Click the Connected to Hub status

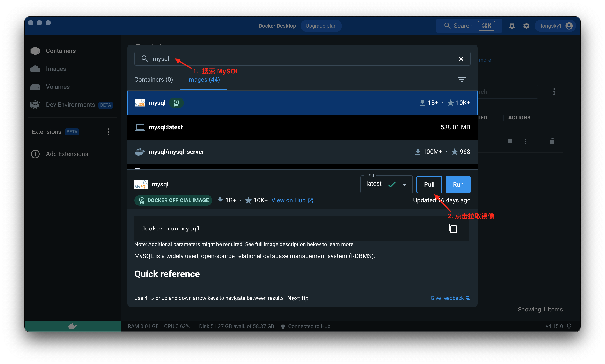(306, 326)
